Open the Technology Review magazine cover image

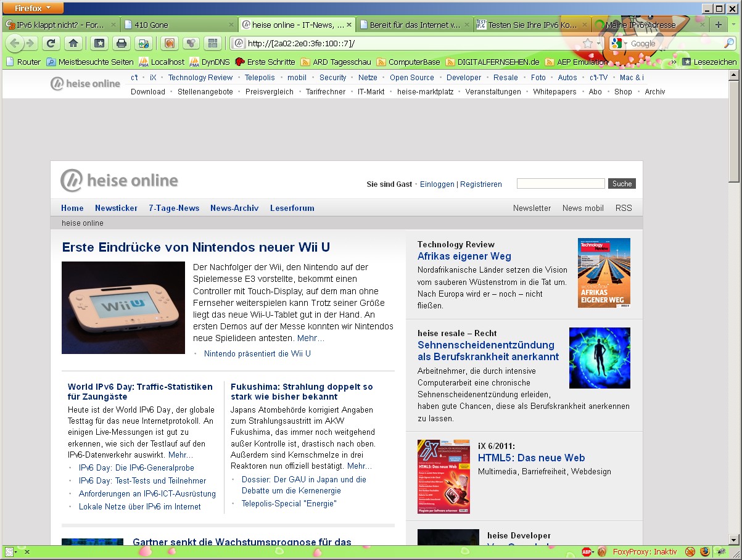pyautogui.click(x=604, y=273)
